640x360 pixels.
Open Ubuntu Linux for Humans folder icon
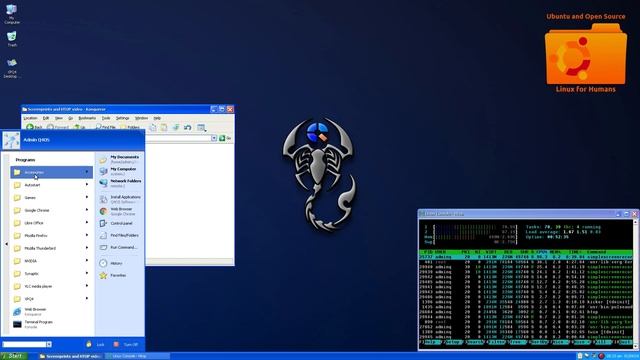[586, 54]
